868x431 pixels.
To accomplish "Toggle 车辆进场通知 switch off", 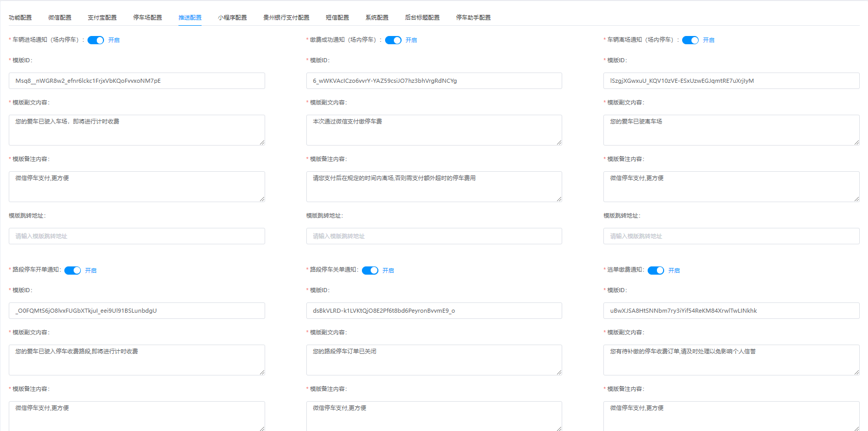I will [x=96, y=40].
